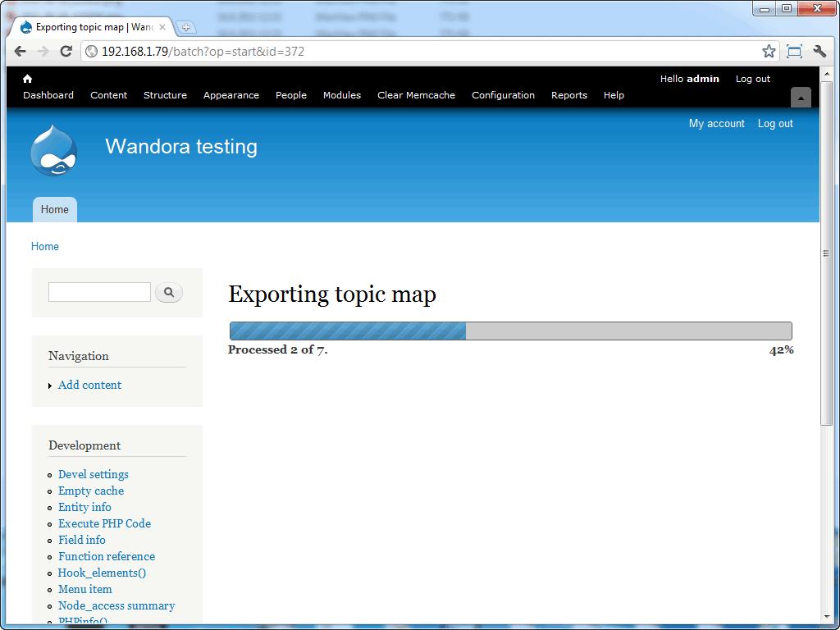Click the Empty cache link
Image resolution: width=840 pixels, height=630 pixels.
pos(90,491)
